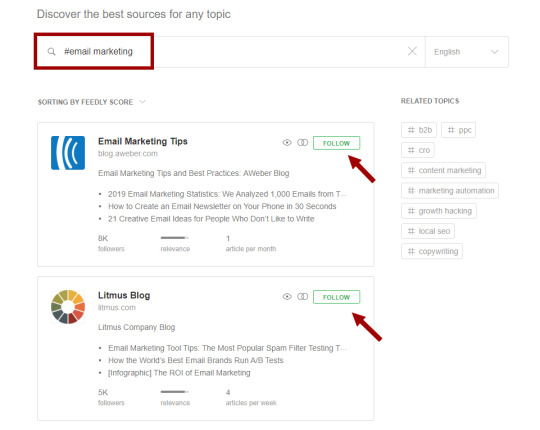Select the content marketing topic tag
The width and height of the screenshot is (540, 430).
(444, 170)
